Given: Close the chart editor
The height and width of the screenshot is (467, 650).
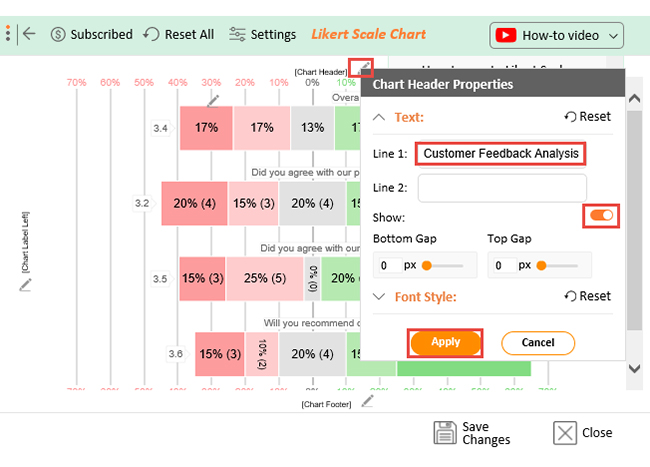Looking at the screenshot, I should [x=583, y=433].
